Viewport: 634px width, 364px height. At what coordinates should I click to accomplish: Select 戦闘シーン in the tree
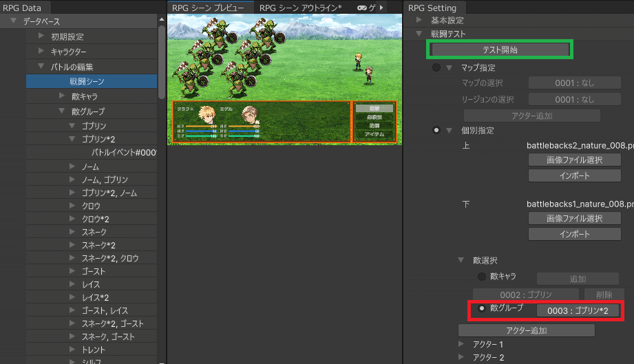click(x=87, y=81)
